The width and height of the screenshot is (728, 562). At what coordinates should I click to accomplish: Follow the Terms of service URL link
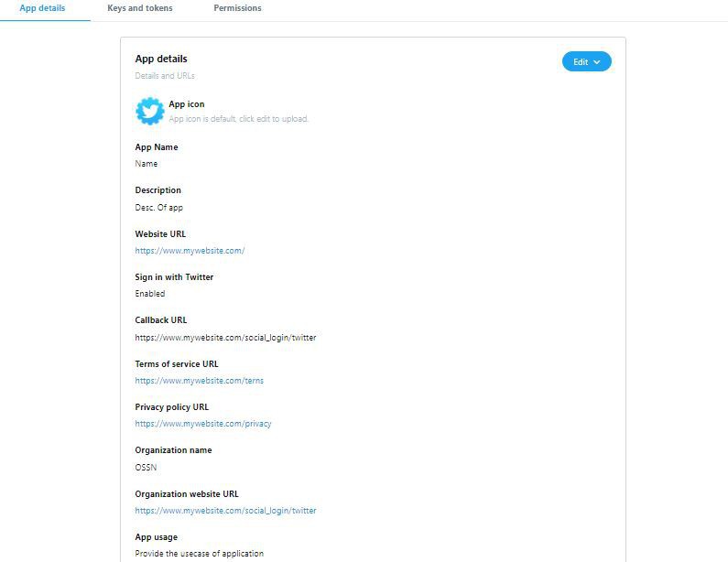(199, 381)
